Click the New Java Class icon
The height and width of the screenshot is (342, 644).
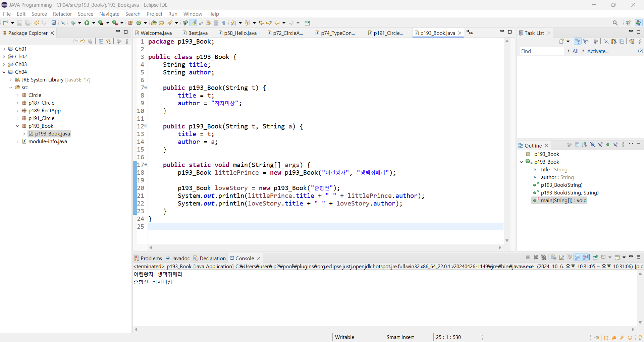[x=139, y=23]
